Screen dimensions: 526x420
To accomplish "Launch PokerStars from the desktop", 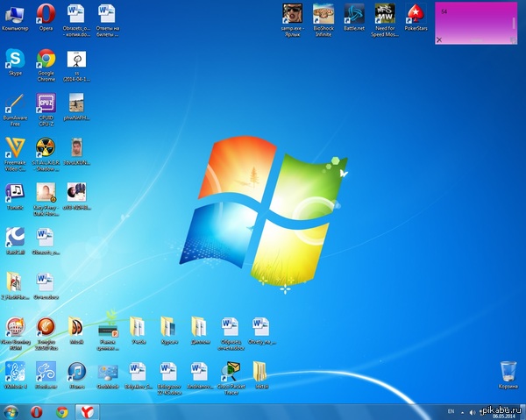I will [416, 14].
